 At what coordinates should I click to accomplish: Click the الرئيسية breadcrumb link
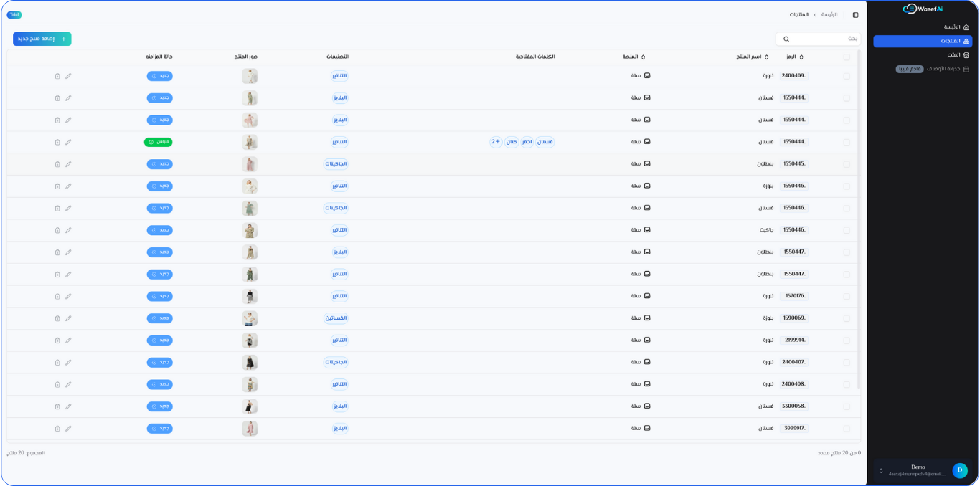click(829, 15)
